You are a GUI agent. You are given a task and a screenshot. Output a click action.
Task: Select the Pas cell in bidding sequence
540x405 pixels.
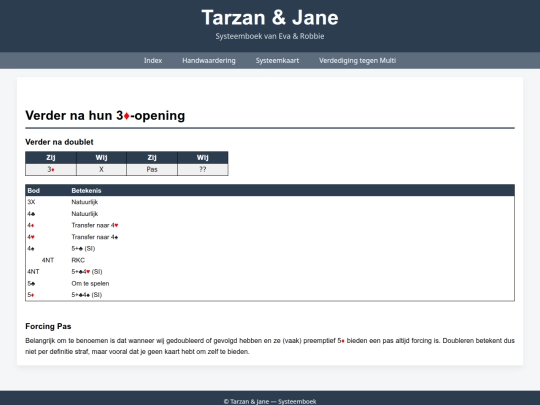point(152,169)
